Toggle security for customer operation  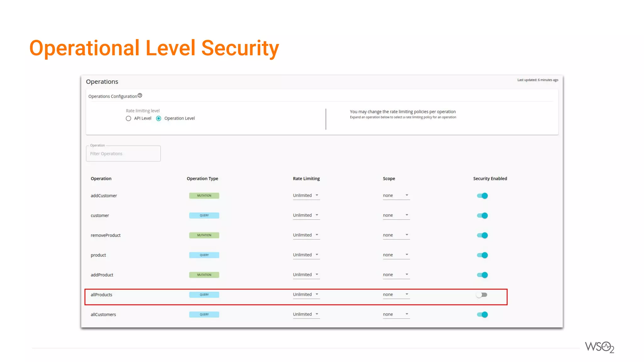tap(482, 216)
